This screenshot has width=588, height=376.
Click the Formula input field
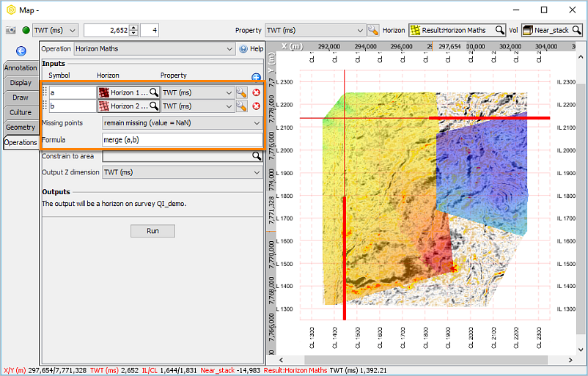click(x=181, y=140)
